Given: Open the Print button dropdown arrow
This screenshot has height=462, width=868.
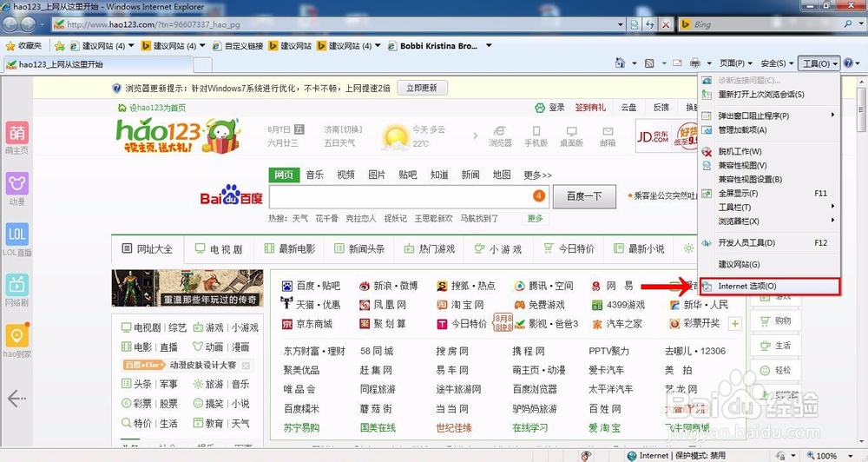Looking at the screenshot, I should [x=708, y=63].
